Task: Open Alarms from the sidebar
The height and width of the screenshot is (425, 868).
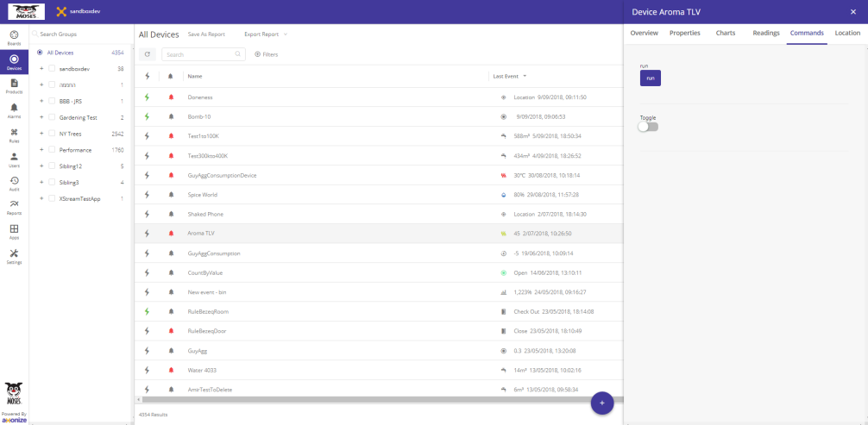Action: [x=14, y=109]
